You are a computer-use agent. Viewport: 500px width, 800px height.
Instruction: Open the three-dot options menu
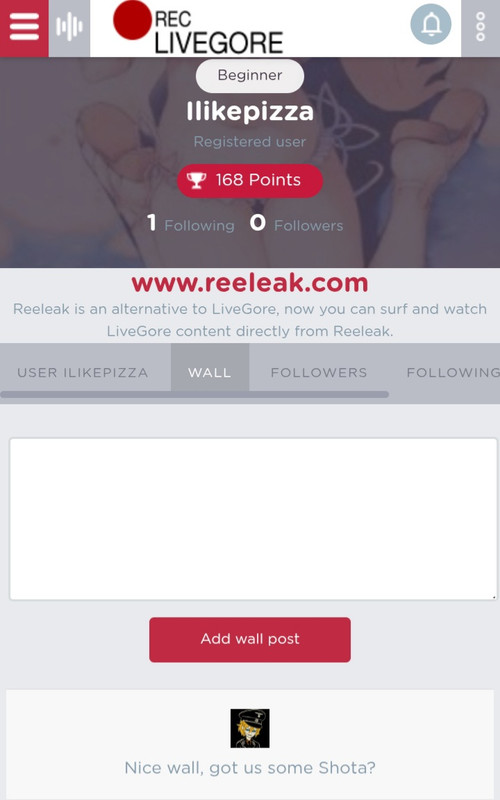coord(481,28)
